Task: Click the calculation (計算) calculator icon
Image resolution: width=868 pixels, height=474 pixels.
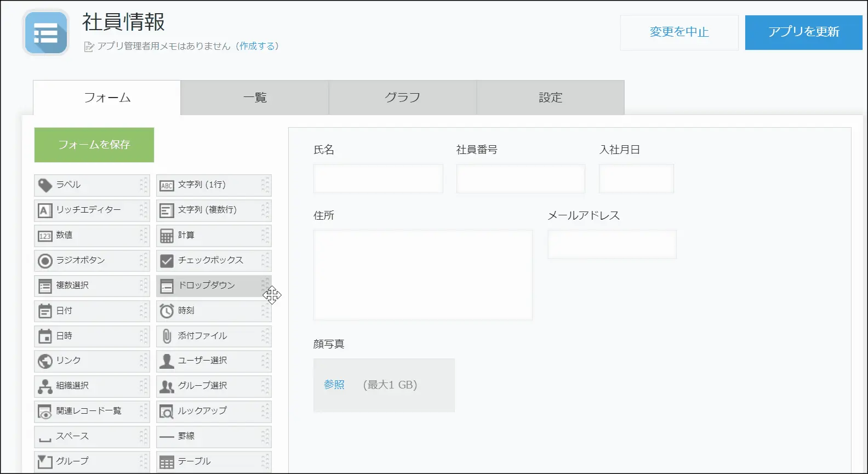Action: click(x=167, y=236)
